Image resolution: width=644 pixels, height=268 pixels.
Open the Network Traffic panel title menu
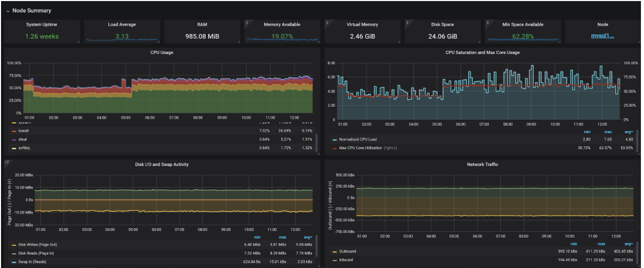[482, 164]
